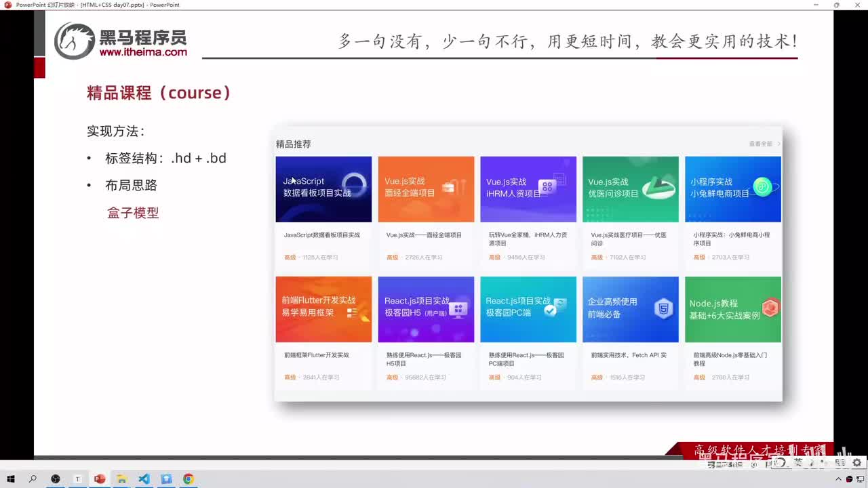
Task: Click the 熟练使用React.js——极客园PC端项目 title
Action: coord(526,359)
